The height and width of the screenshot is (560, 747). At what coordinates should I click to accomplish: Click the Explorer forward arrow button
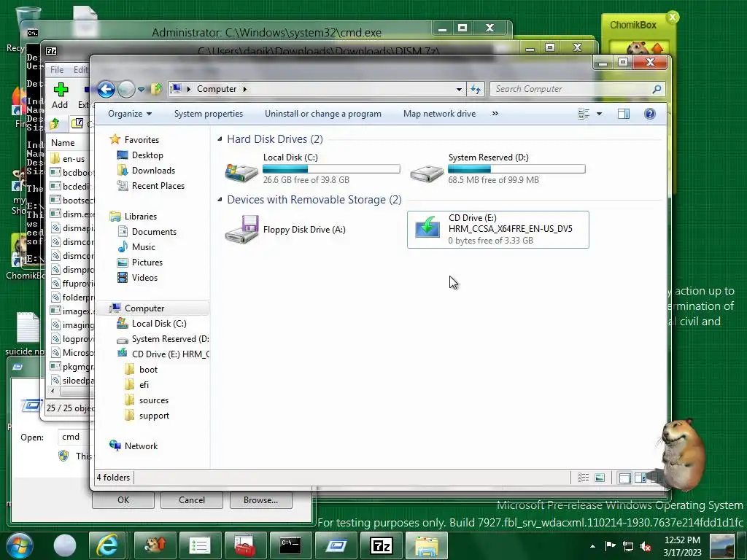click(x=126, y=89)
